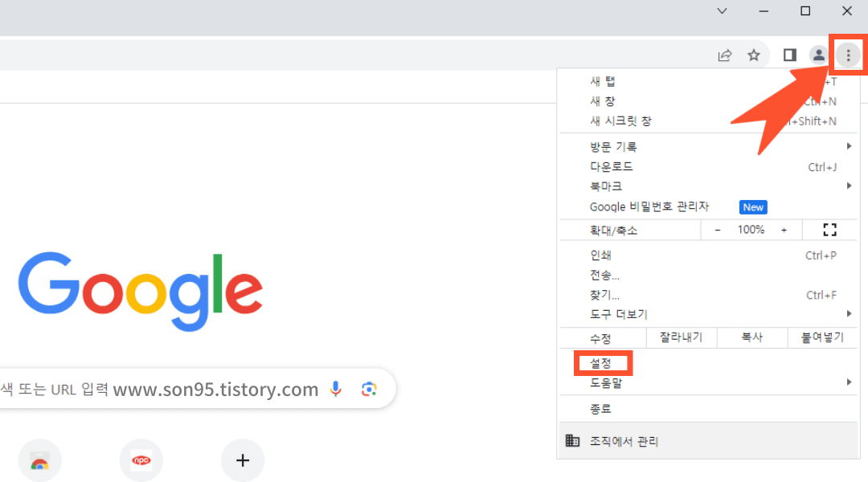Viewport: 868px width, 482px height.
Task: Zoom out with the minus button
Action: coord(718,230)
